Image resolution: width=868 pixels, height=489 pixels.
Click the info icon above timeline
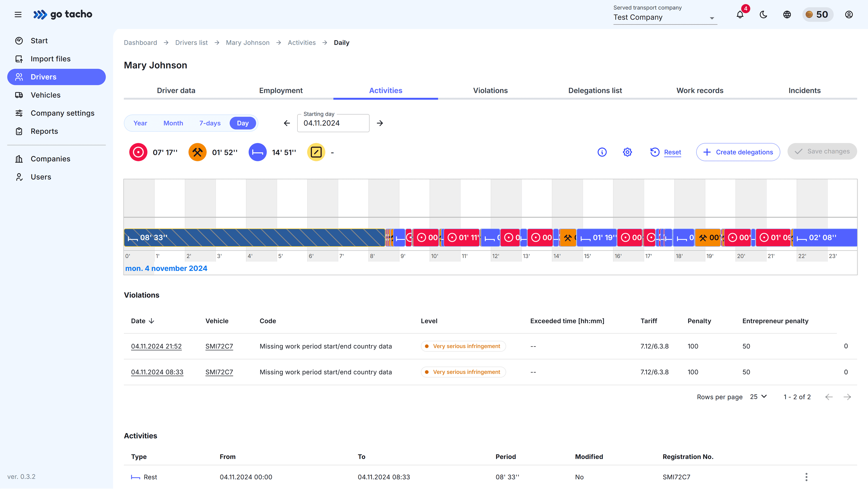[602, 152]
